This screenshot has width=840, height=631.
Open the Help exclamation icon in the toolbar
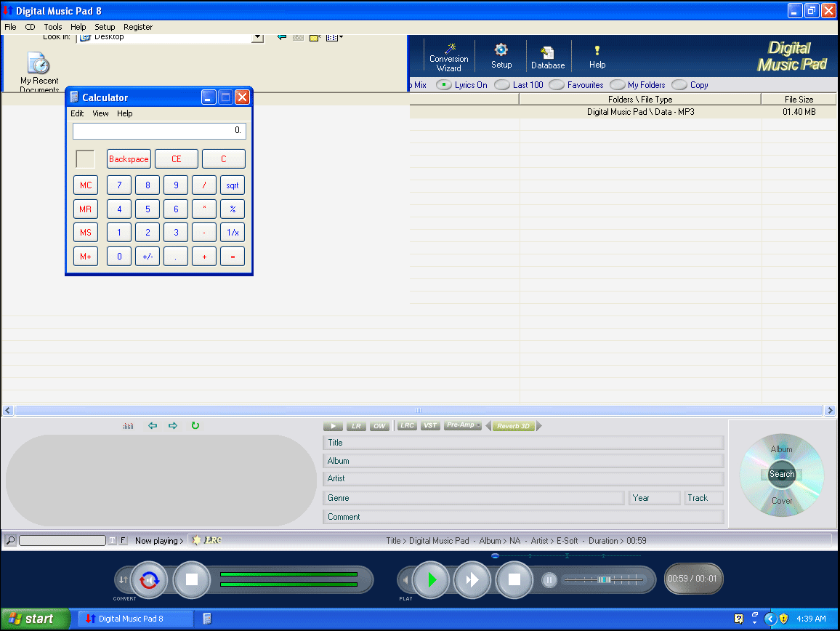pyautogui.click(x=597, y=57)
